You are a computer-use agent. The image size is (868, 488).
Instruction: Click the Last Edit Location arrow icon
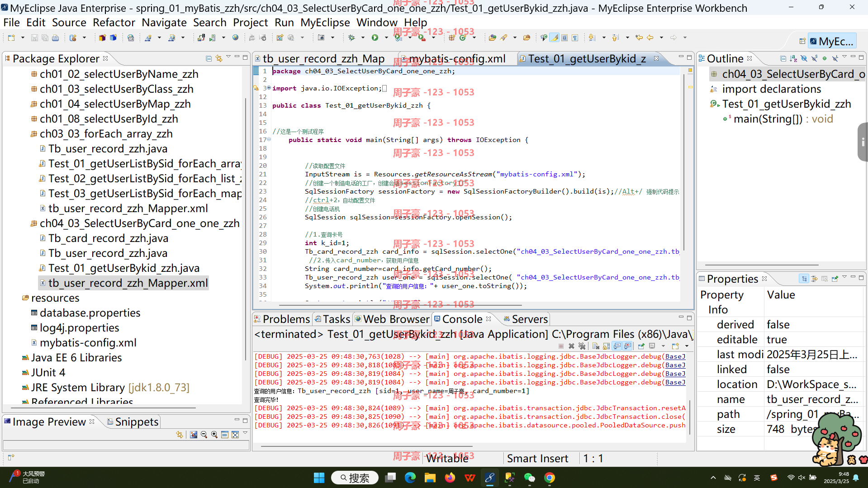pos(639,38)
